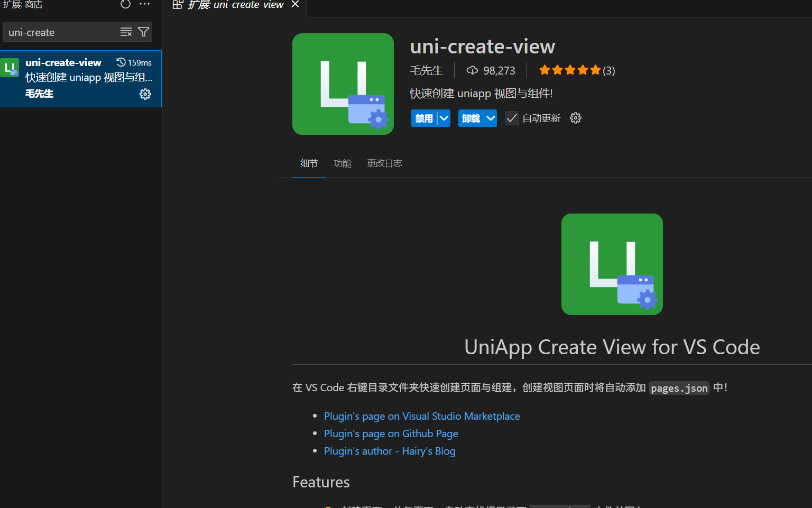Click the UniApp Create View for VS Code heading
The image size is (812, 508).
[612, 347]
